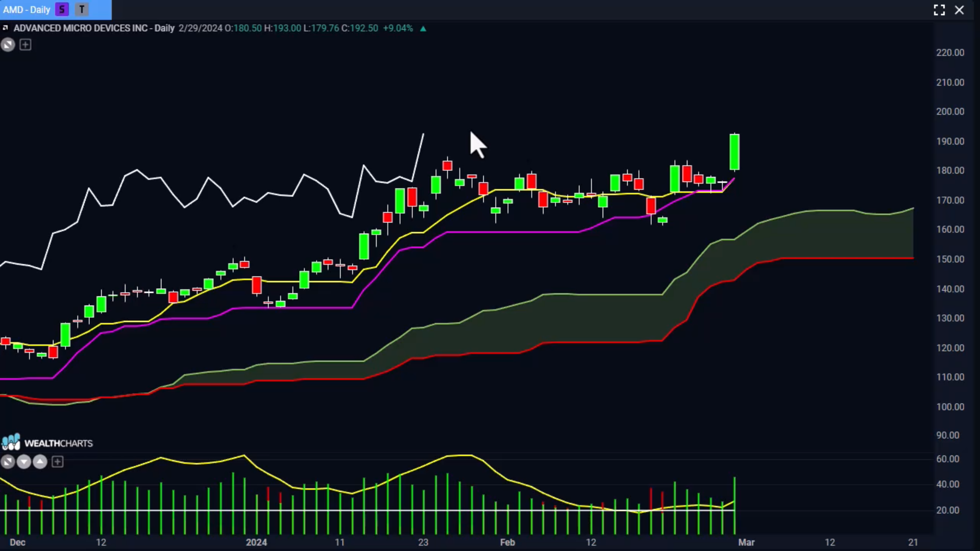Click the 170.00 price axis label
The height and width of the screenshot is (551, 980).
click(950, 201)
